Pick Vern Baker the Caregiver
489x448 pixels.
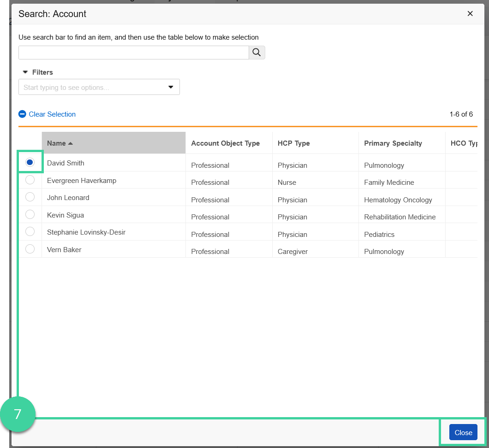click(x=30, y=248)
